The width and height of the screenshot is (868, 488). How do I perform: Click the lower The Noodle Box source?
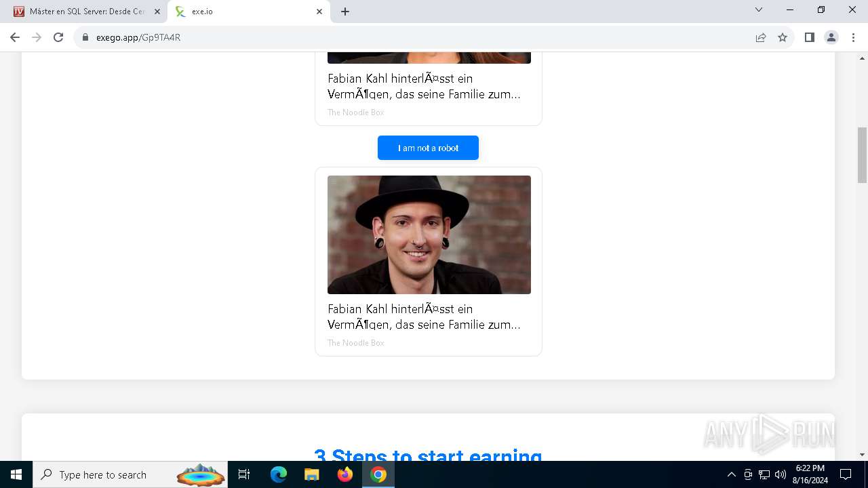[x=356, y=343]
